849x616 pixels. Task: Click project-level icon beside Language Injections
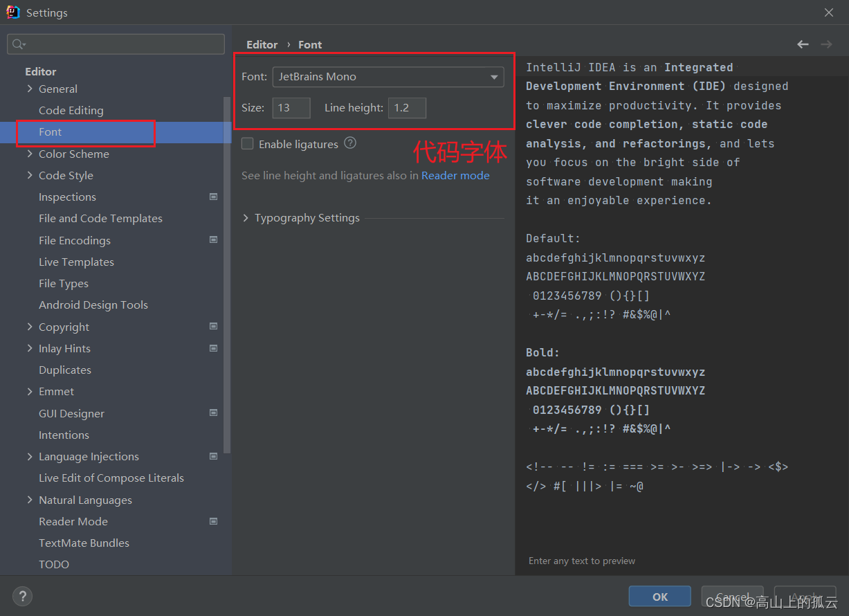coord(214,456)
